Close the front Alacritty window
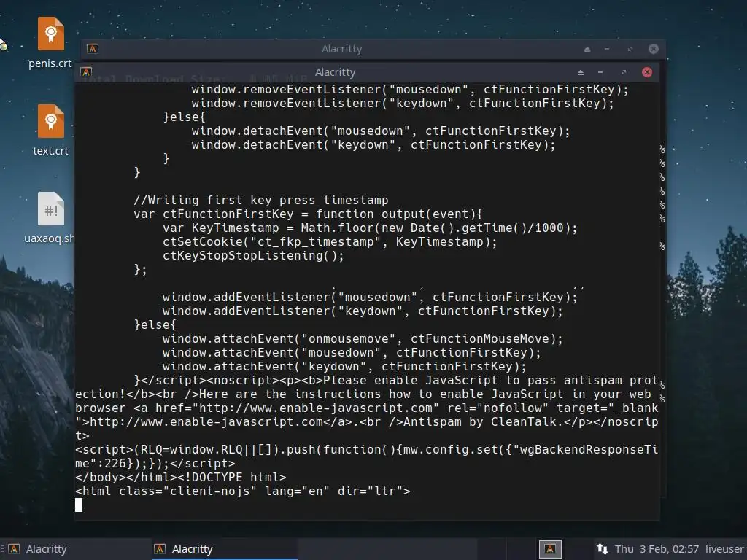This screenshot has width=747, height=560. click(x=647, y=72)
